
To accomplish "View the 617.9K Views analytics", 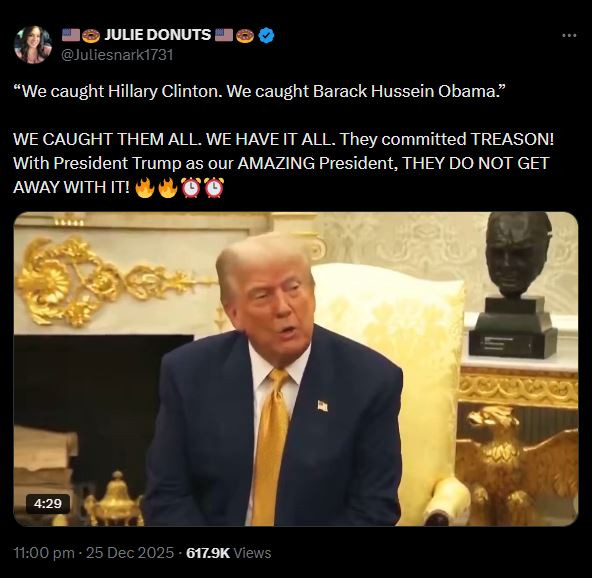I will (229, 553).
